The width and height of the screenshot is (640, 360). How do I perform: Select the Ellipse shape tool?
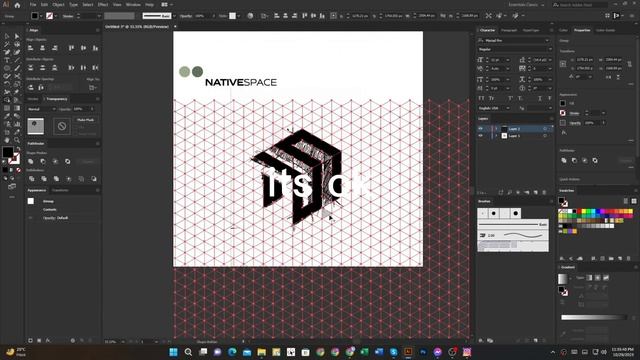7,68
